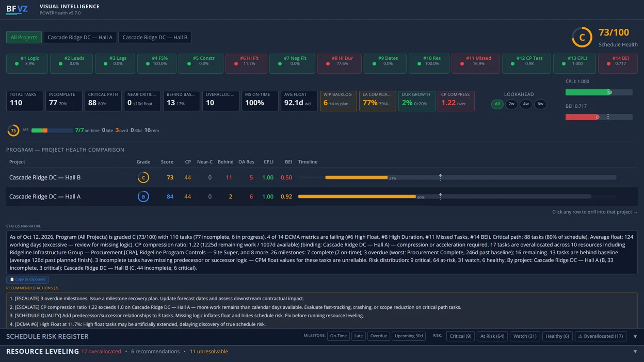Select the 2w lookahead option
This screenshot has width=644, height=362.
(511, 104)
